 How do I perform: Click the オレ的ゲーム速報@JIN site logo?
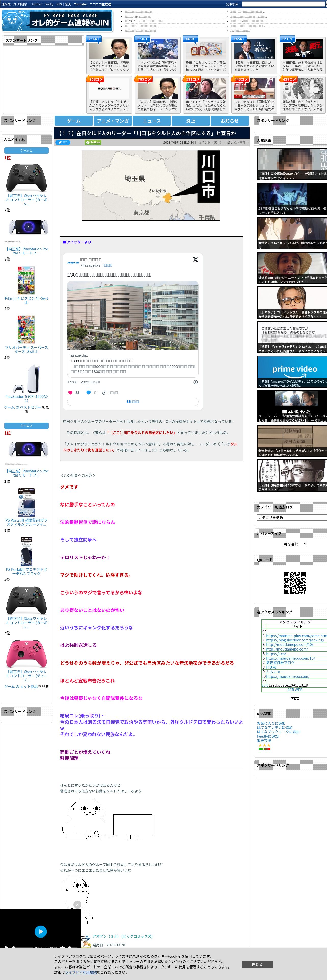click(58, 21)
